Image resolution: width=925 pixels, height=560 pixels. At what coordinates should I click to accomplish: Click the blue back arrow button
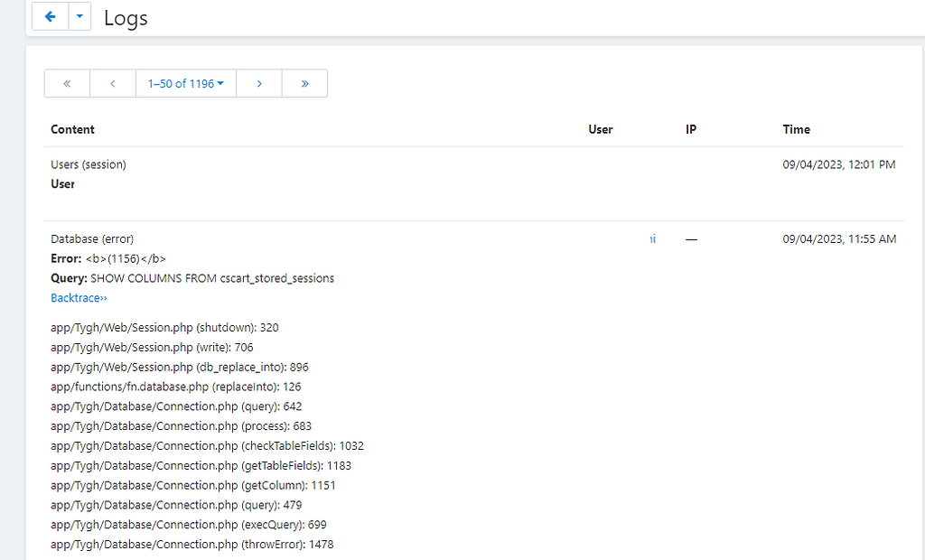(50, 17)
